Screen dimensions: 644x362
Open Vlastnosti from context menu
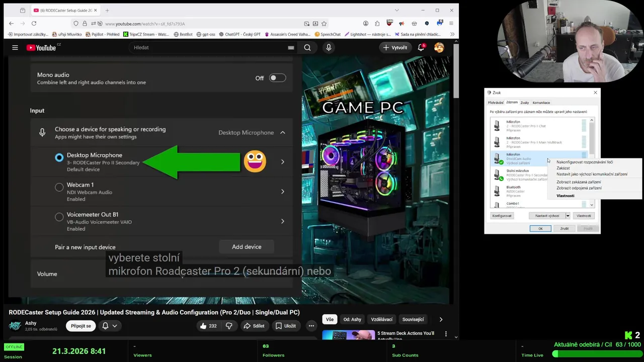[x=566, y=196]
